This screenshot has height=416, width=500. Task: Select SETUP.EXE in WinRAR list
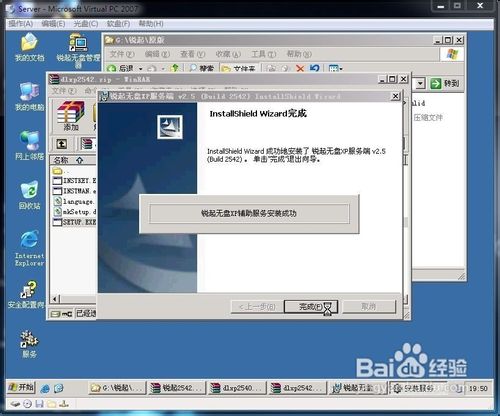(74, 222)
